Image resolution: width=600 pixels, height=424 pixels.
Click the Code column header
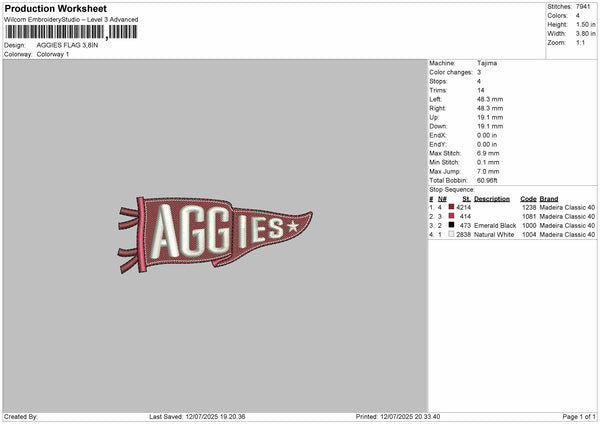click(x=528, y=199)
